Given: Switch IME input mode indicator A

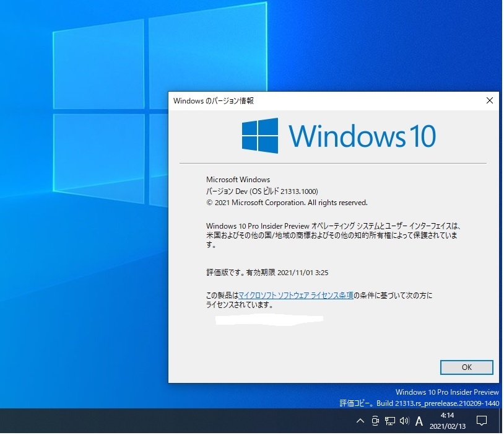Looking at the screenshot, I should point(419,421).
